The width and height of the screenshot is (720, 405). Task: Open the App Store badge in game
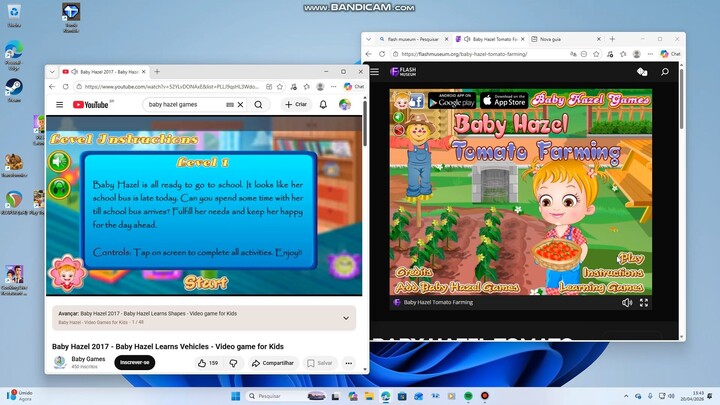coord(504,100)
